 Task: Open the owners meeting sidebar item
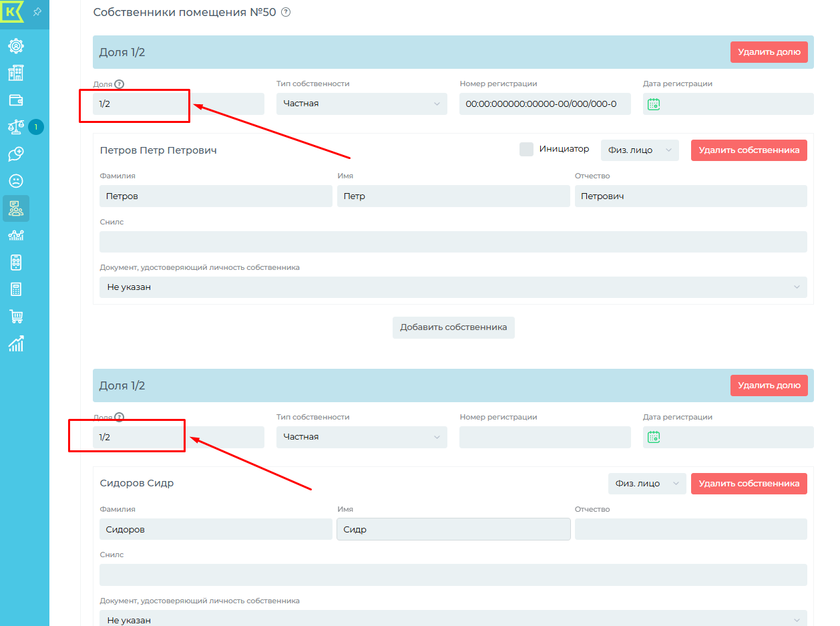pos(15,208)
